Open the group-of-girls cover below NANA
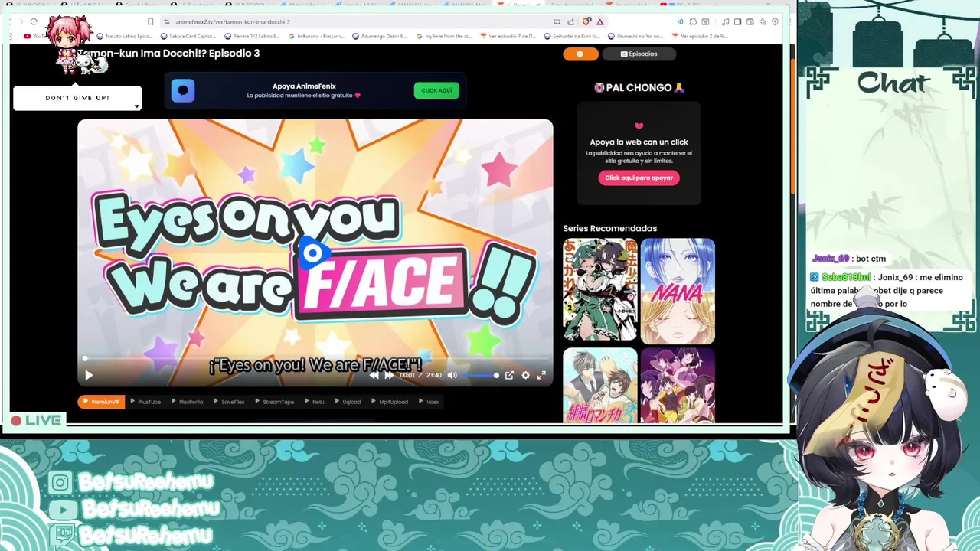The width and height of the screenshot is (980, 551). click(678, 386)
